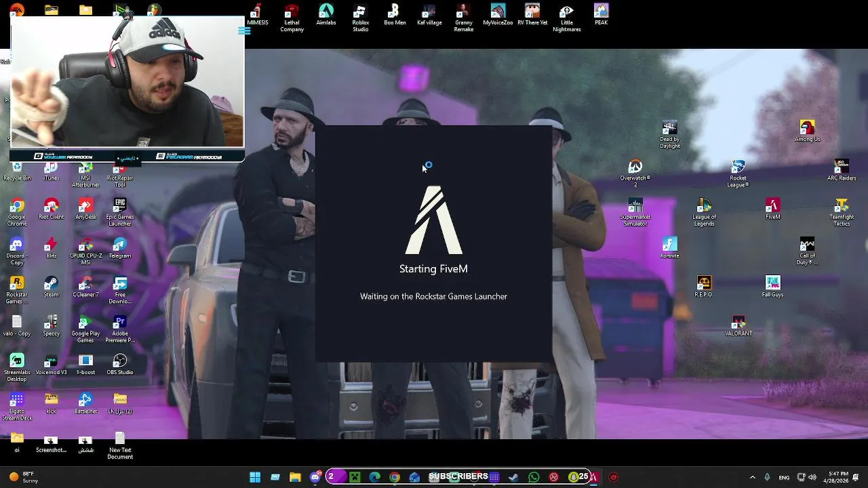
Task: Open the Aimlabs desktop icon
Action: click(326, 15)
